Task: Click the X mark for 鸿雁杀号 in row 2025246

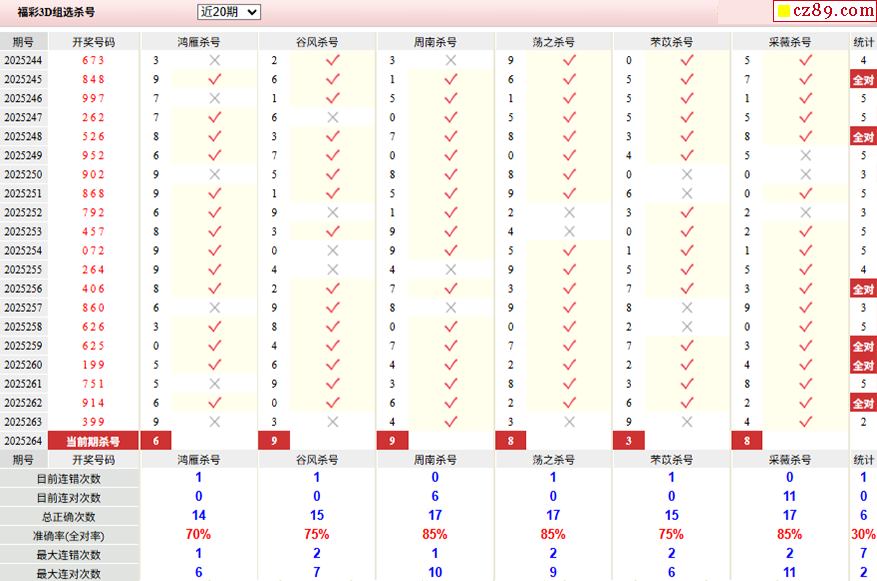Action: pos(214,98)
